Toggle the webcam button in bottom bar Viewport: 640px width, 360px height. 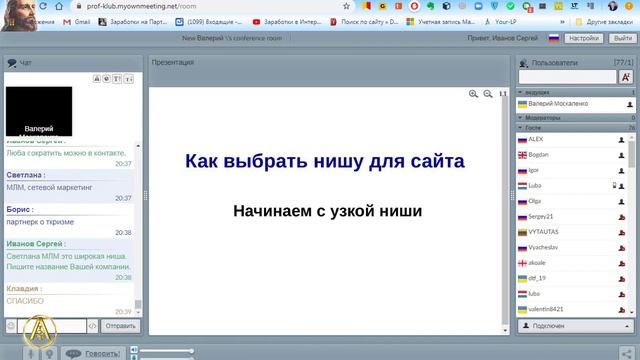pyautogui.click(x=49, y=353)
